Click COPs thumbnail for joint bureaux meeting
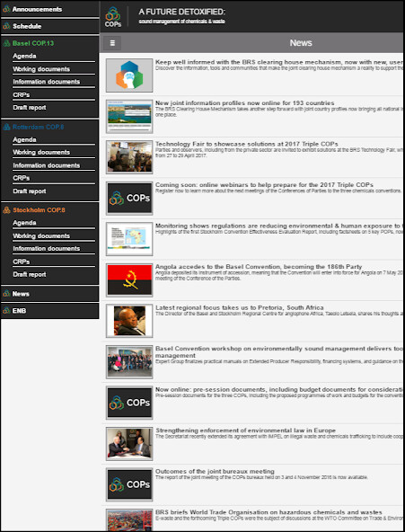This screenshot has height=532, width=405. tap(129, 484)
